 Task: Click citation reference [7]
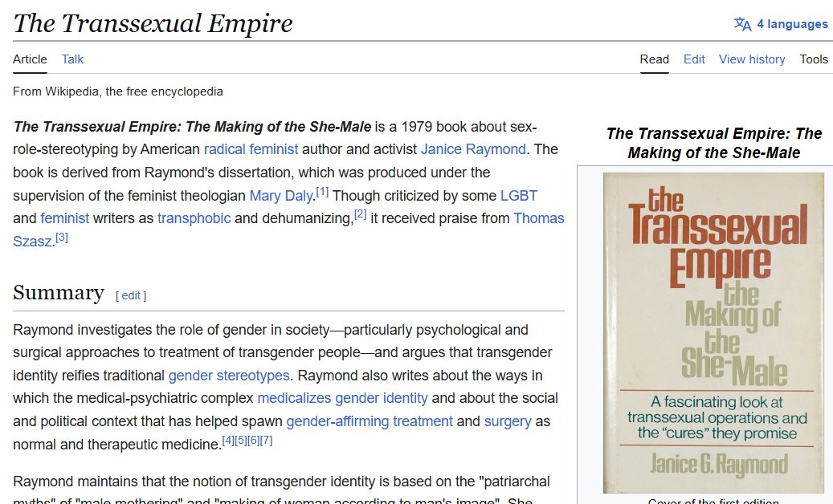point(266,441)
